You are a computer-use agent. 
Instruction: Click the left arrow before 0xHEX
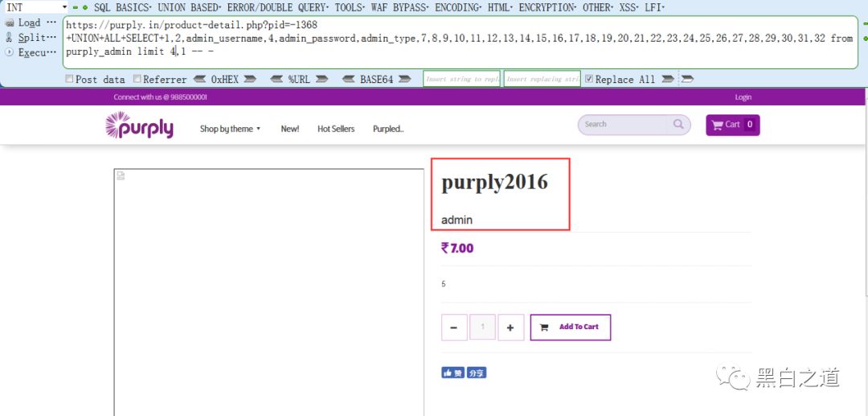pos(199,79)
